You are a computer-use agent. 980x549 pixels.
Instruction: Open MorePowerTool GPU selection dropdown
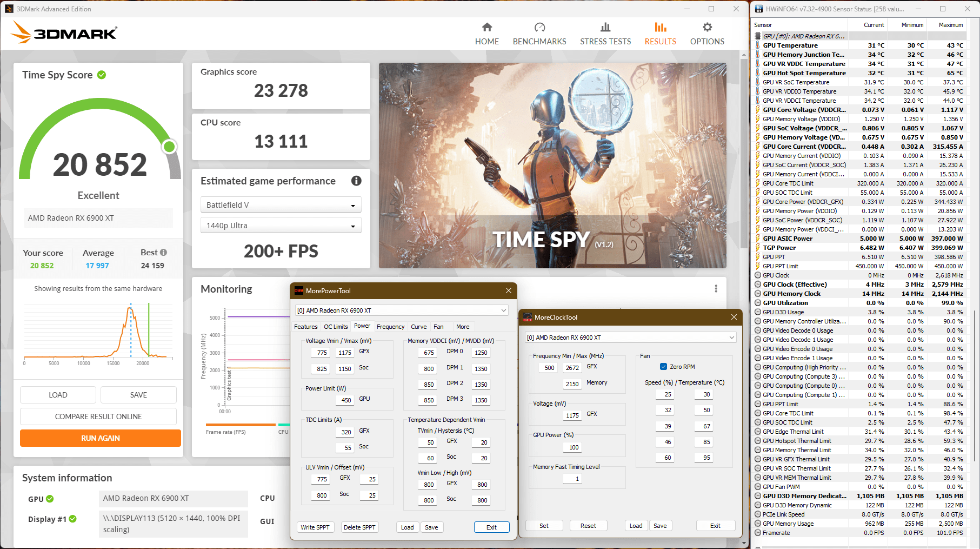pyautogui.click(x=402, y=310)
